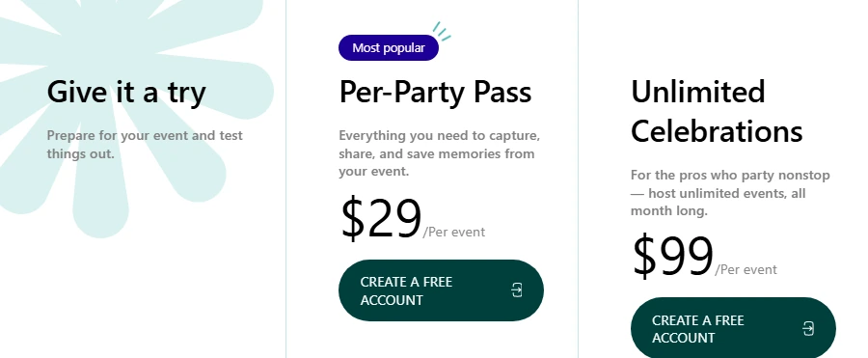Click the $99 price figure
The width and height of the screenshot is (868, 358).
[x=672, y=257]
